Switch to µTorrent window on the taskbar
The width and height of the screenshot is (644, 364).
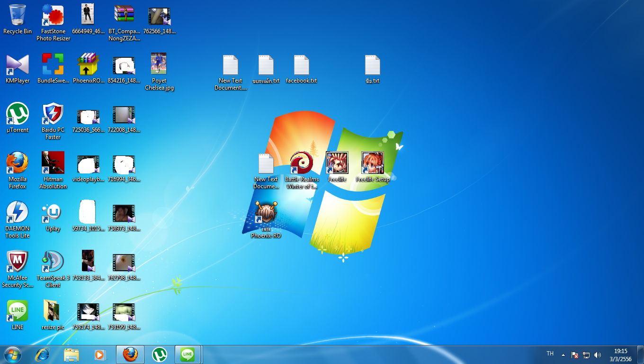coord(160,355)
